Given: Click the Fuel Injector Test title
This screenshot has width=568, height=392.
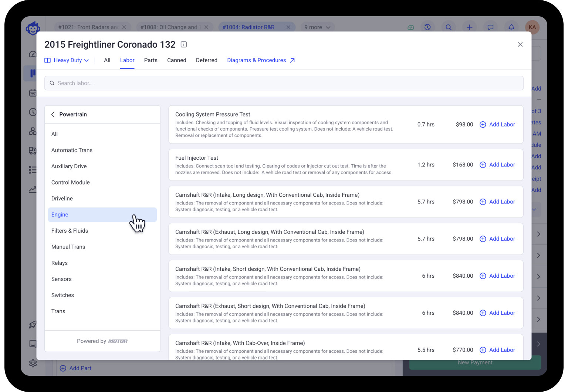Looking at the screenshot, I should (197, 158).
